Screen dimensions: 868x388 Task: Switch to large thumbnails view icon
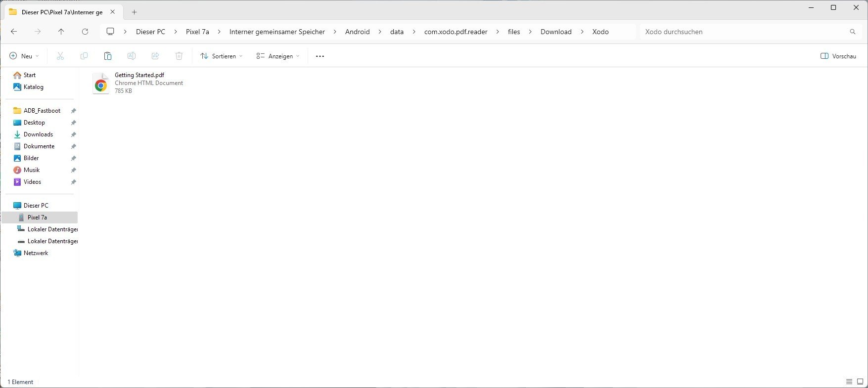click(x=860, y=382)
